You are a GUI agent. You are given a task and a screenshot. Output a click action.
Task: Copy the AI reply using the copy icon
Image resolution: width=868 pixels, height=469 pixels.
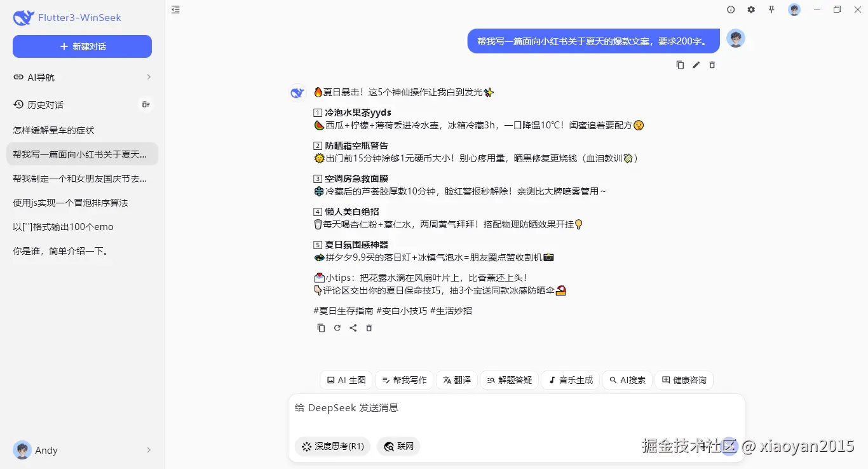tap(321, 327)
